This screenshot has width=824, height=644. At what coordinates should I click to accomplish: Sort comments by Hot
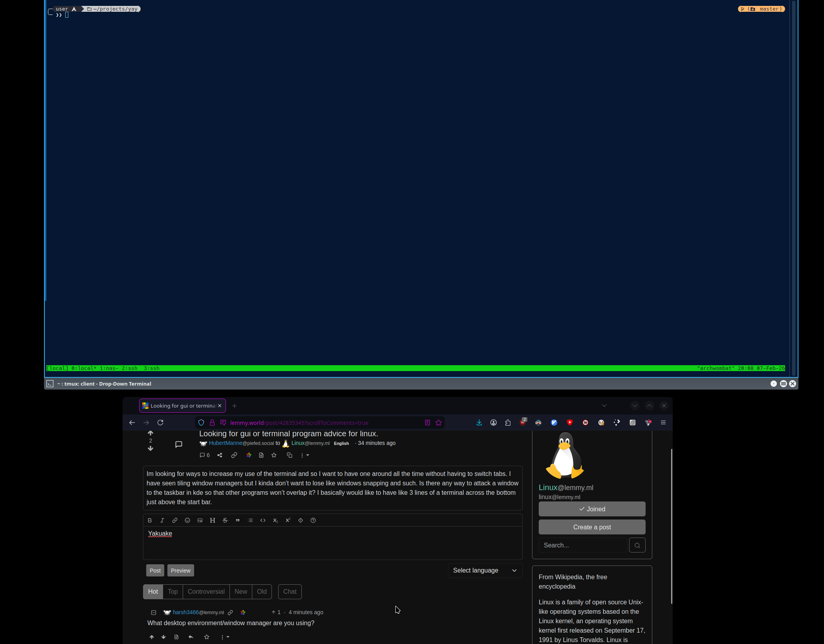click(x=153, y=591)
